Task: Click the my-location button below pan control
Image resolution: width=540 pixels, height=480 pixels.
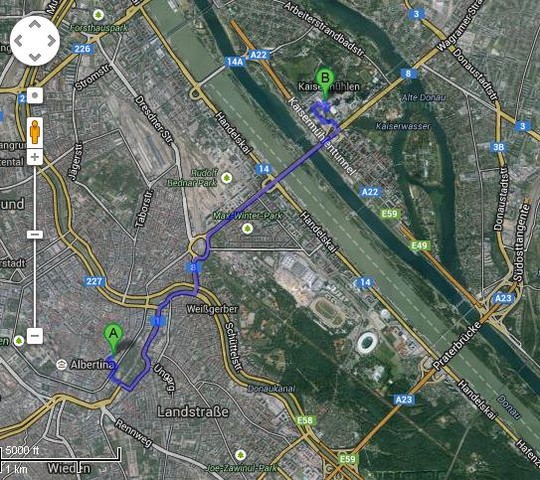Action: coord(35,95)
